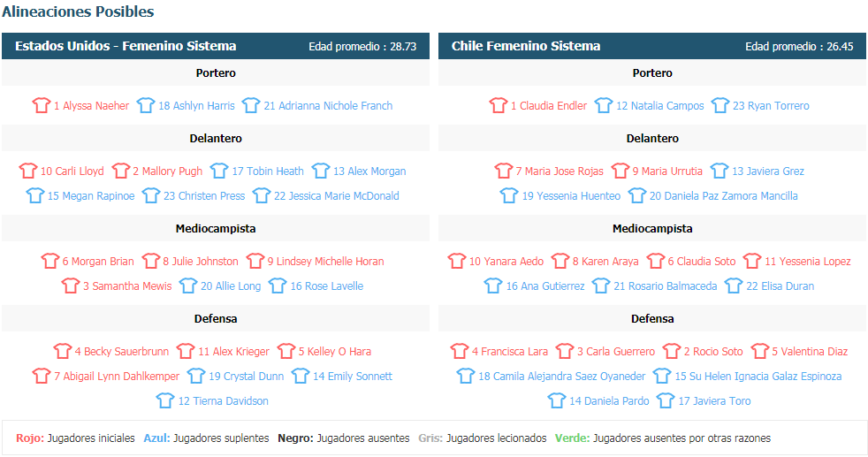Click the blue shirt icon beside Christen Press
The width and height of the screenshot is (868, 457).
(150, 195)
